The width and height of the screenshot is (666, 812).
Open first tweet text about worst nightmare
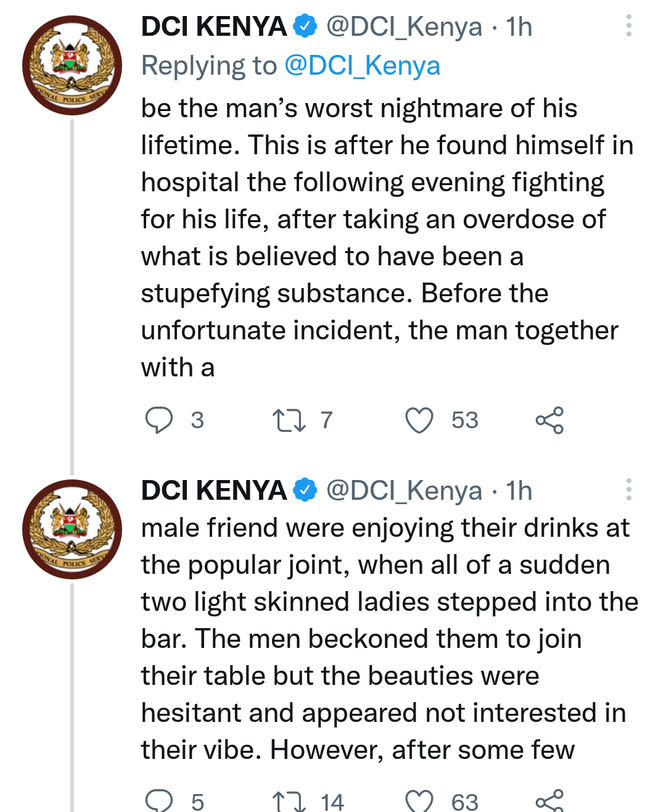[387, 238]
